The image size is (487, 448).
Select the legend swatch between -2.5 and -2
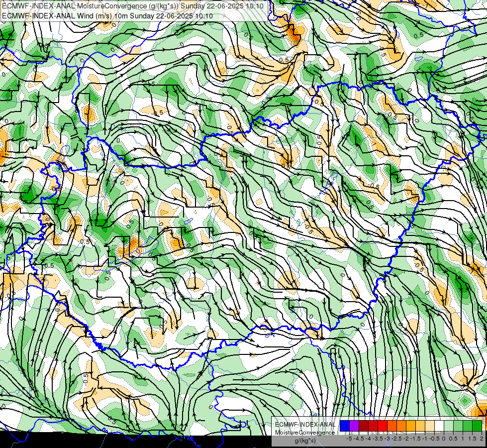[401, 426]
